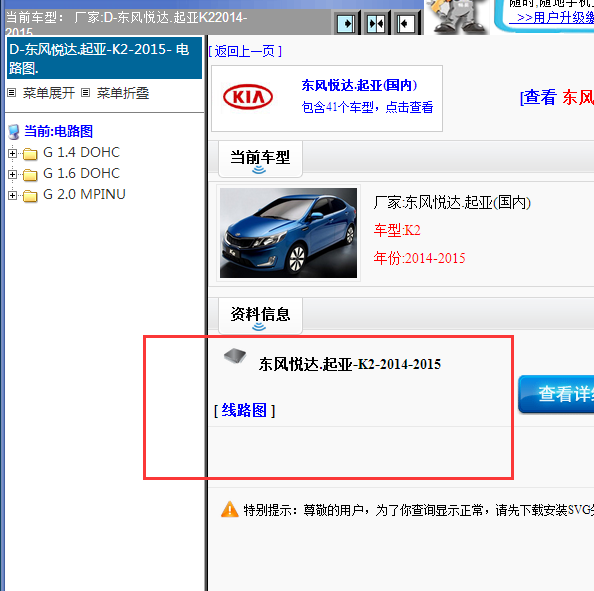This screenshot has height=591, width=594.
Task: Expand the G 1.6 DOHC tree node
Action: (x=13, y=174)
